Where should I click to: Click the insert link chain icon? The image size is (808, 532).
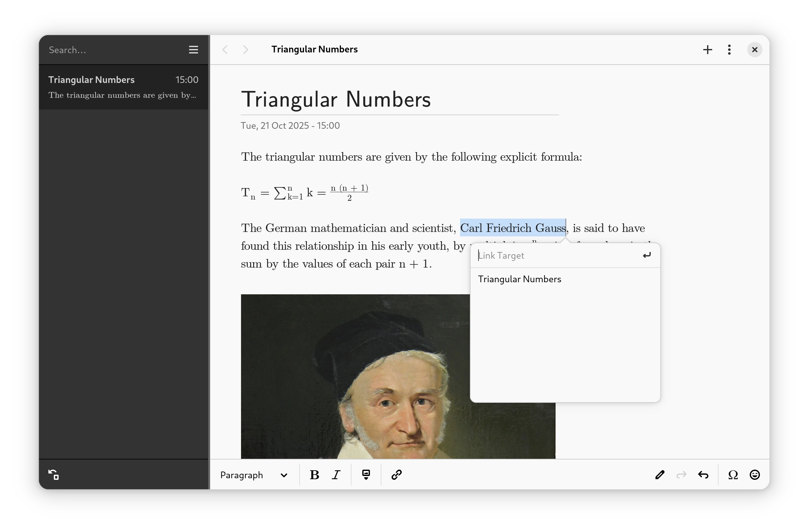tap(396, 475)
